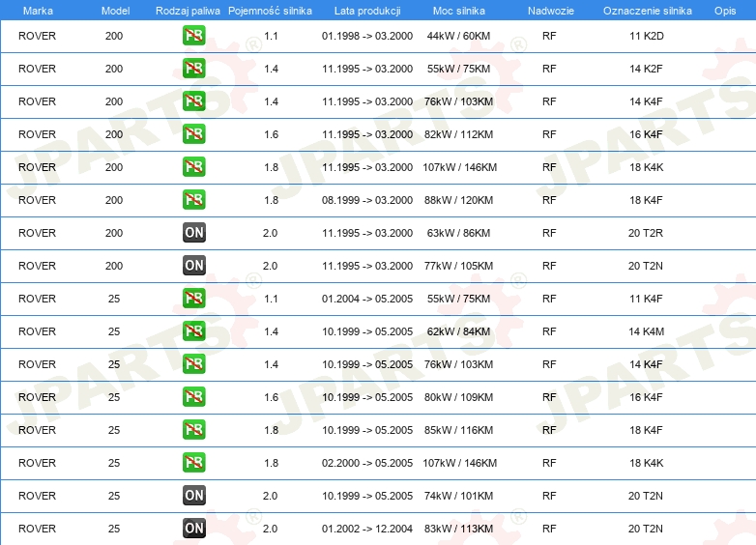Click the Rodzaj paliwa column header

(x=188, y=11)
